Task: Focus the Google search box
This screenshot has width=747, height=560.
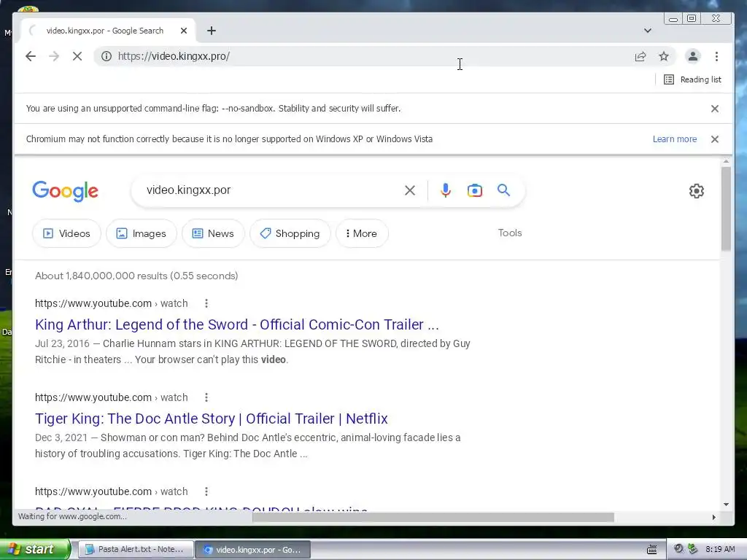Action: pos(271,190)
